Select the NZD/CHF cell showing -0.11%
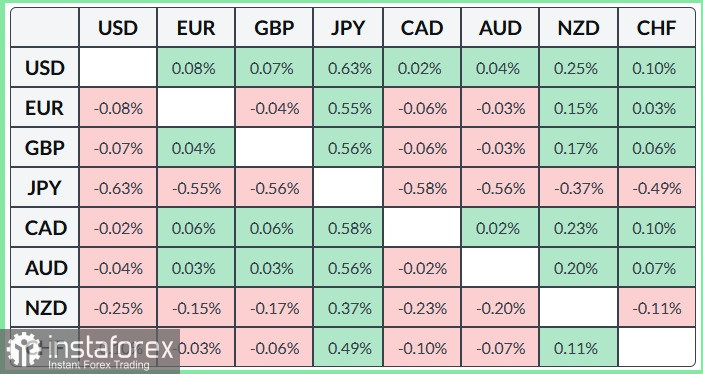 (x=656, y=308)
